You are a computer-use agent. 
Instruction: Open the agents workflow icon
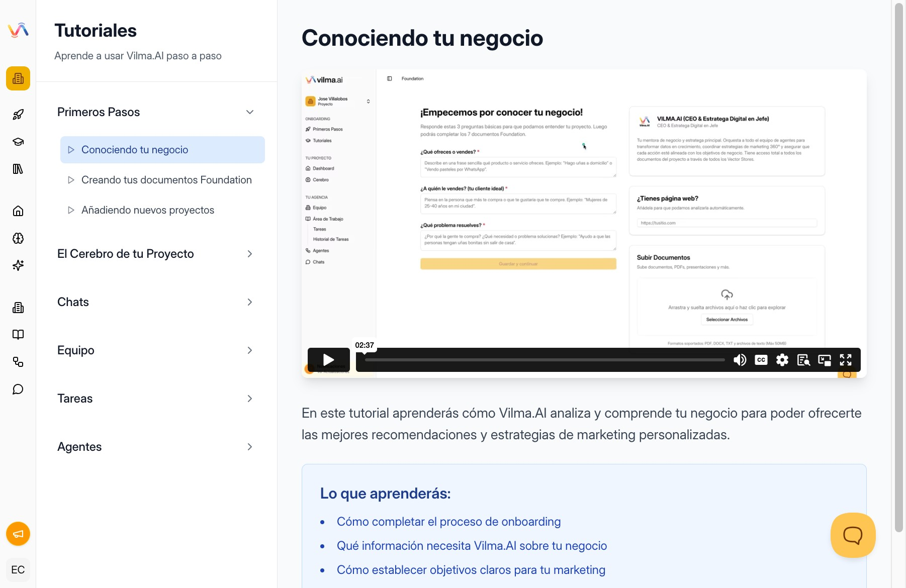18,362
